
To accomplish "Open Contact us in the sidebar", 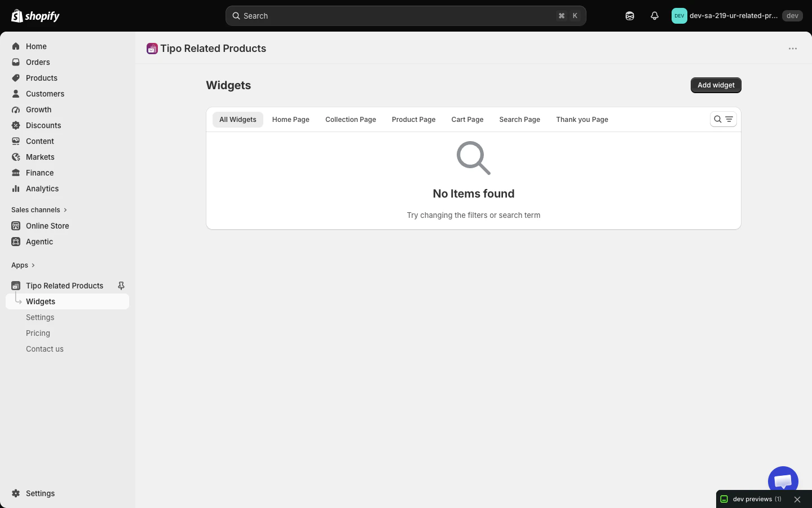I will tap(68, 349).
